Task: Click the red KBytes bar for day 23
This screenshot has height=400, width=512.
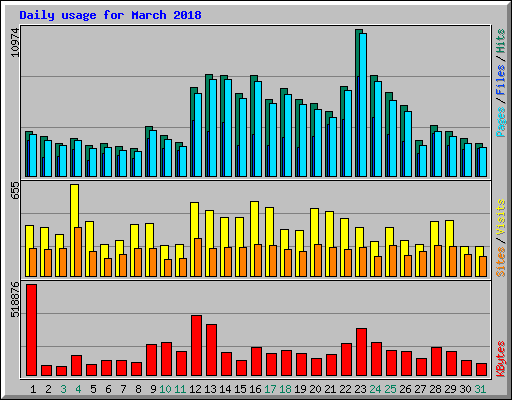Action: click(x=362, y=352)
